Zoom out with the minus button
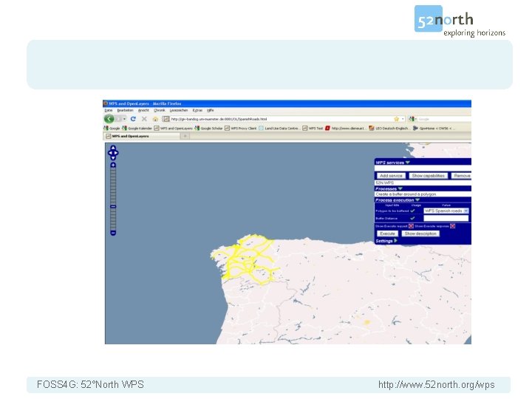Image resolution: width=532 pixels, height=399 pixels. (x=113, y=233)
